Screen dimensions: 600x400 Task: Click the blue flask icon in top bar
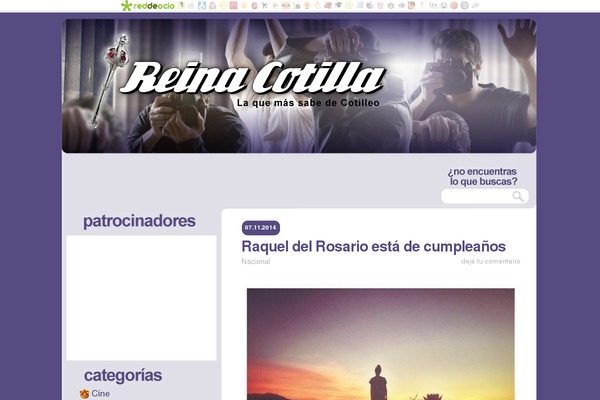coord(202,5)
